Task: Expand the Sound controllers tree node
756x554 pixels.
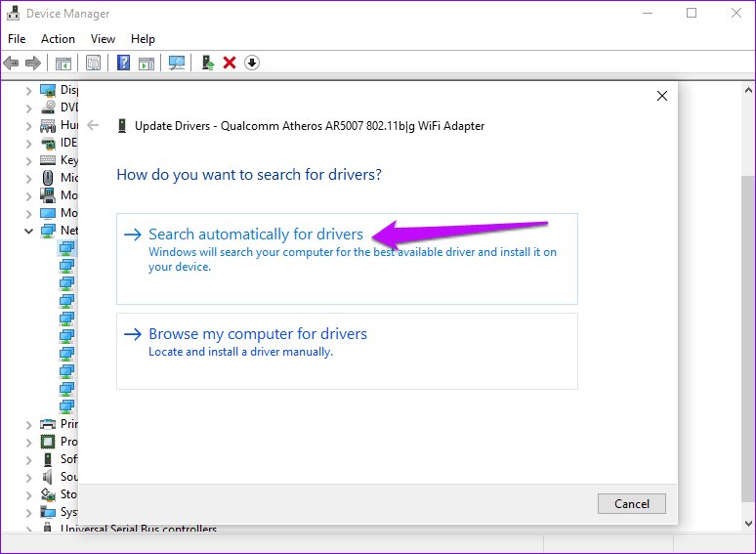Action: coord(29,478)
